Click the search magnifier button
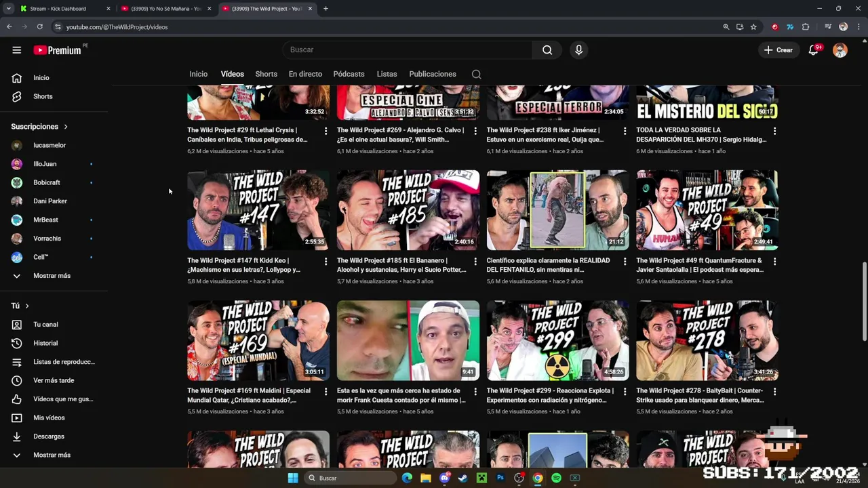Viewport: 868px width, 488px height. [x=547, y=49]
